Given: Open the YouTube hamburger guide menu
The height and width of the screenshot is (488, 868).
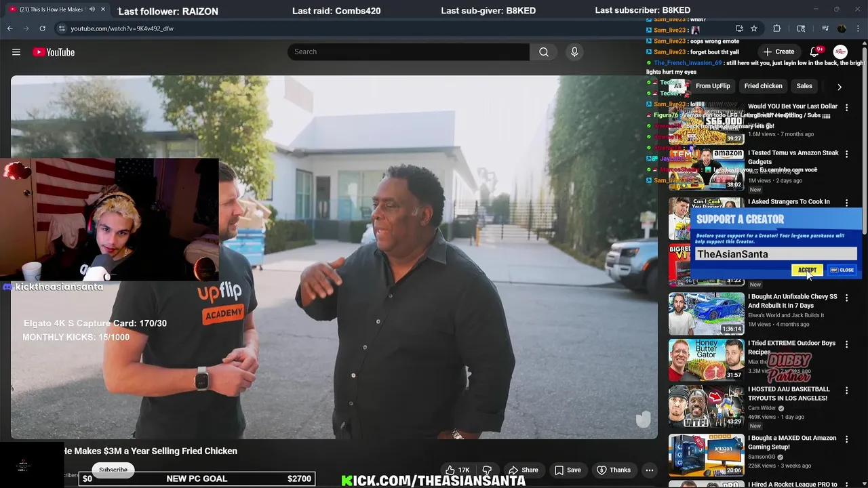Looking at the screenshot, I should [x=16, y=52].
